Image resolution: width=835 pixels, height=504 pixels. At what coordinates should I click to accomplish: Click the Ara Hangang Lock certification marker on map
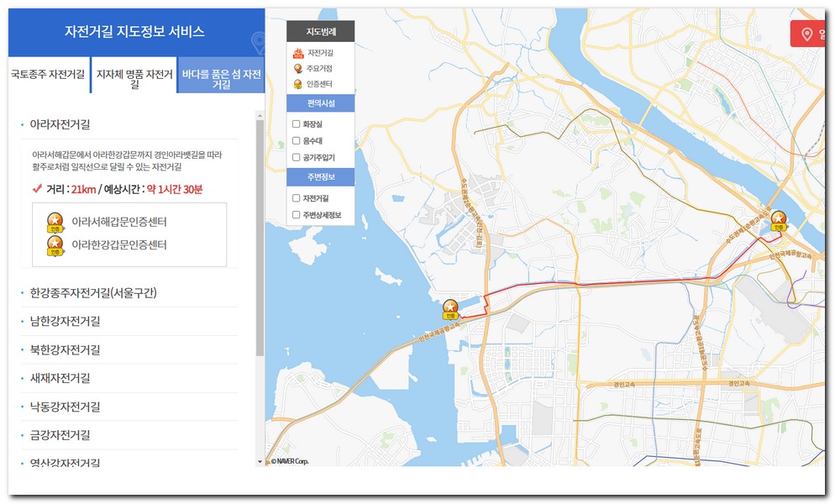click(779, 220)
